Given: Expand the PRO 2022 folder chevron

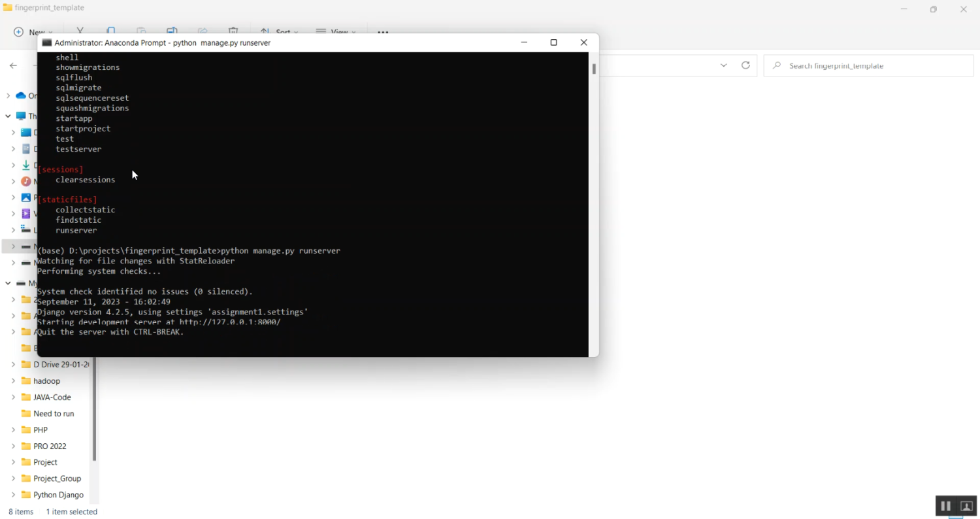Looking at the screenshot, I should (13, 446).
